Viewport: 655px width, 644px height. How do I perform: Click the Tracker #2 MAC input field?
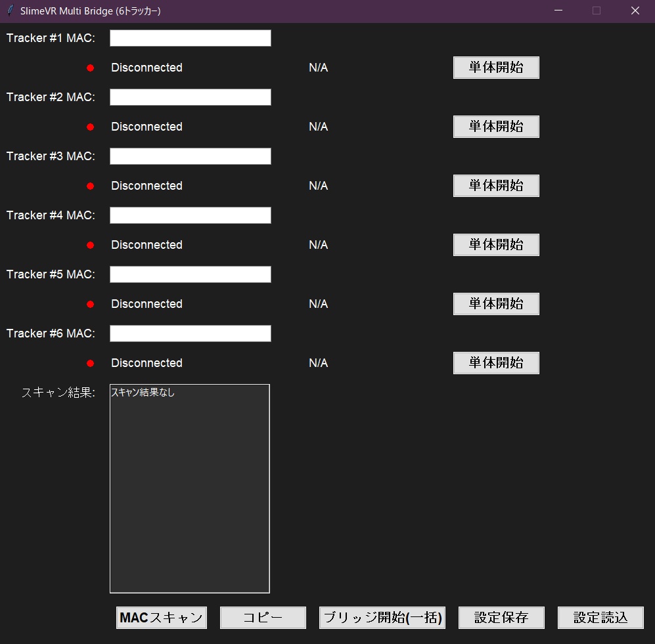point(191,97)
